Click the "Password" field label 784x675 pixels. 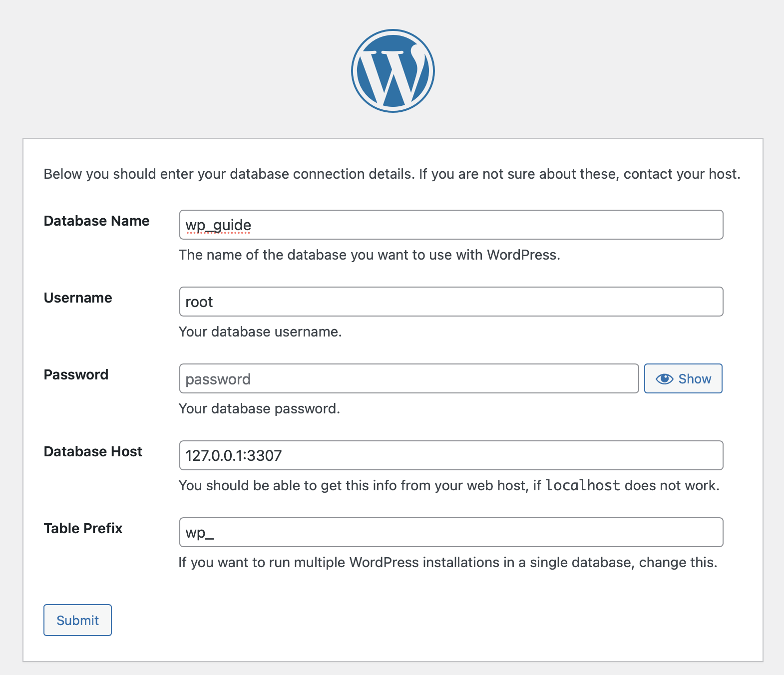(76, 375)
